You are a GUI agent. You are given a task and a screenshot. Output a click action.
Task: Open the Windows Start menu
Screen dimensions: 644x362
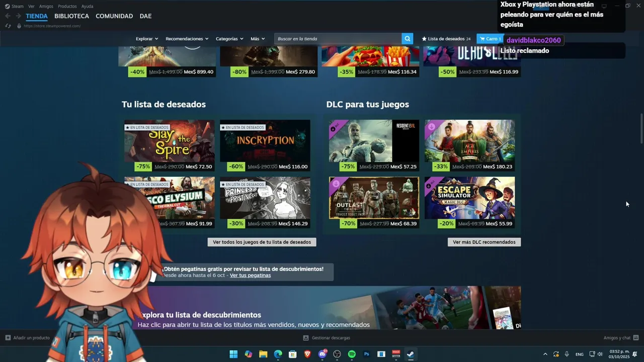pos(233,354)
